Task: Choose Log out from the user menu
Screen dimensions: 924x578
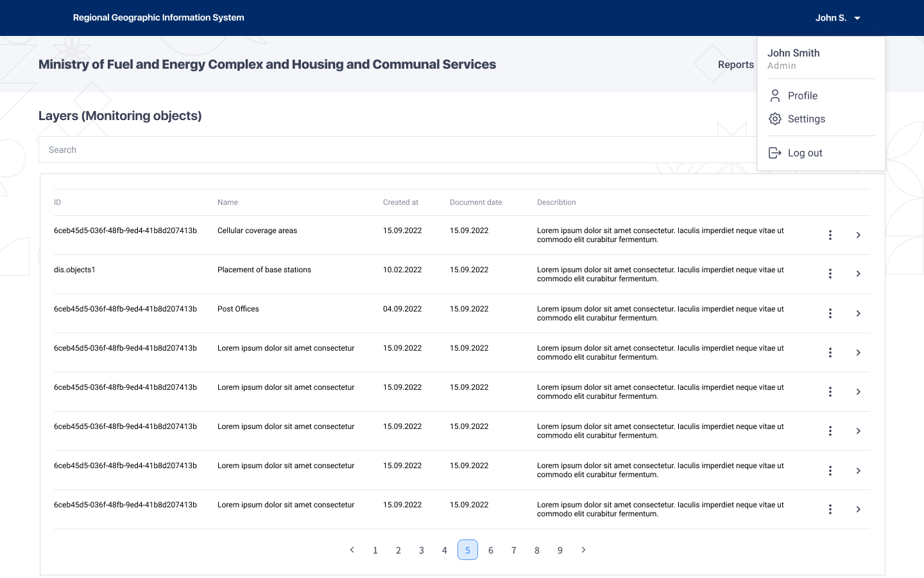Action: 805,153
